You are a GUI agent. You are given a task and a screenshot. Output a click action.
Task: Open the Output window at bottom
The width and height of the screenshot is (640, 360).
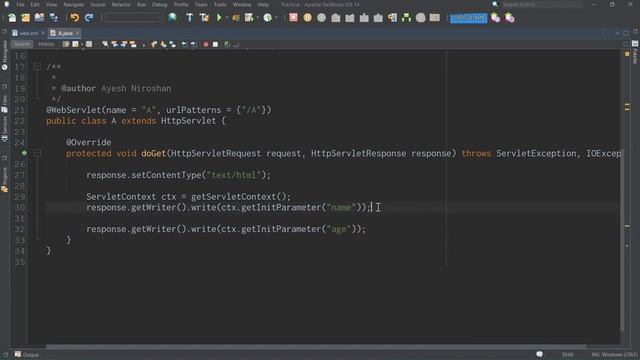(x=27, y=355)
